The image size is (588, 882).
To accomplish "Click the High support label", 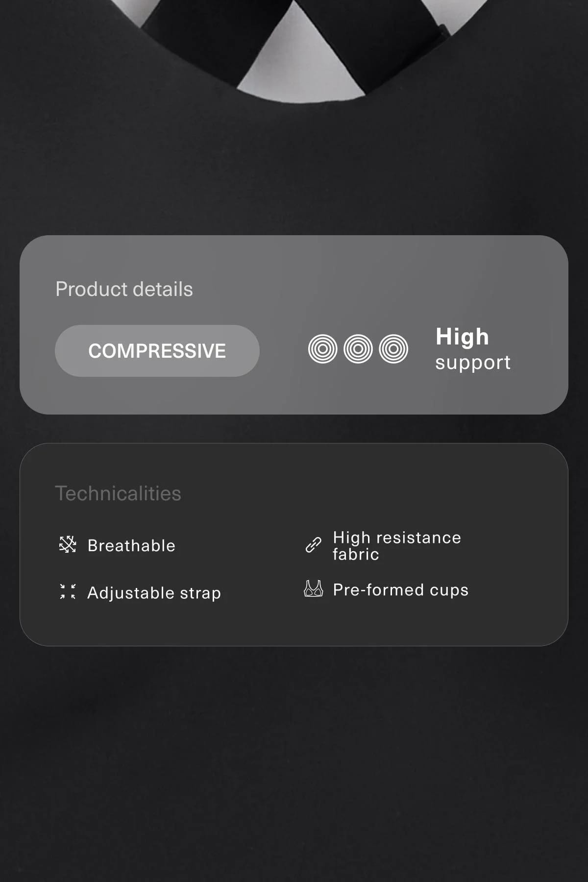I will coord(473,349).
